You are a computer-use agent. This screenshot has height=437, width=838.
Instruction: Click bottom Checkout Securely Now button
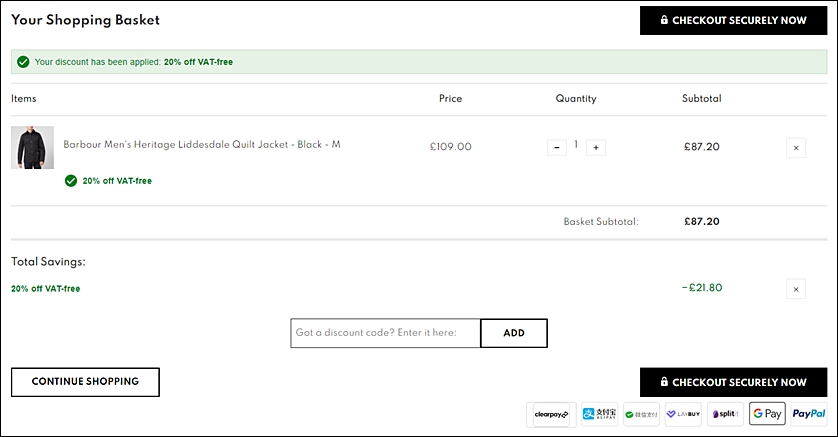(x=733, y=382)
